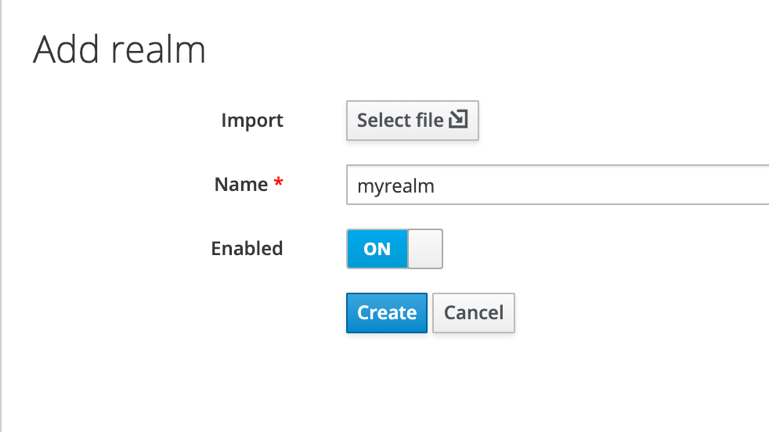Click the "Select file" text on the import button
The width and height of the screenshot is (769, 432).
pos(400,120)
